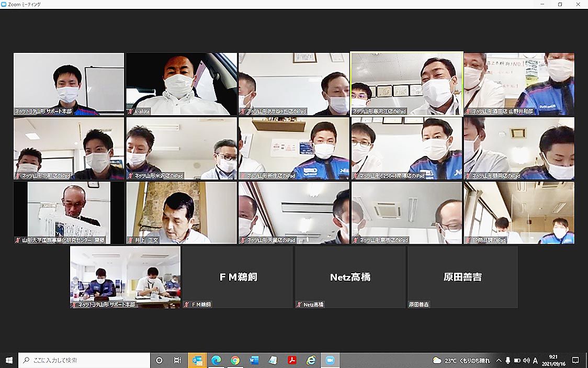Switch to Word from the taskbar
This screenshot has width=588, height=368.
(254, 360)
